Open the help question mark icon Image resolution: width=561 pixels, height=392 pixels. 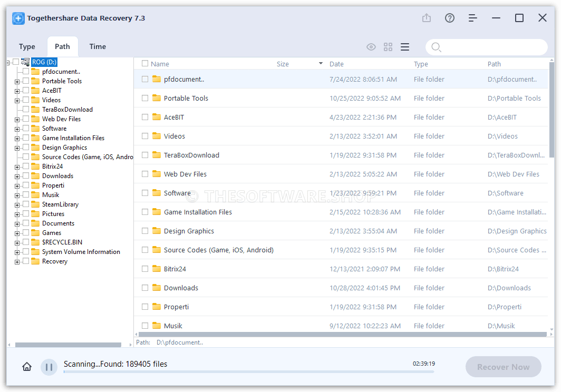click(x=450, y=17)
